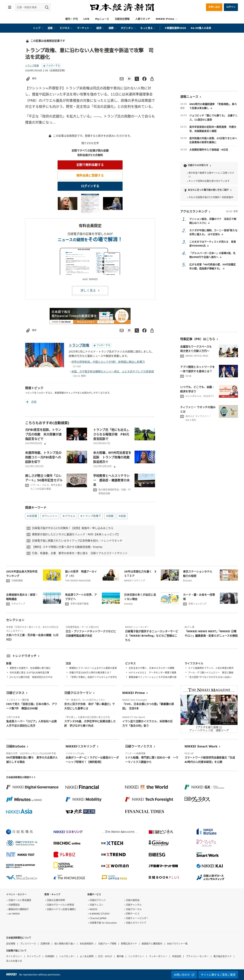Select #パウエル keyword tag
The width and height of the screenshot is (244, 980).
tap(69, 516)
